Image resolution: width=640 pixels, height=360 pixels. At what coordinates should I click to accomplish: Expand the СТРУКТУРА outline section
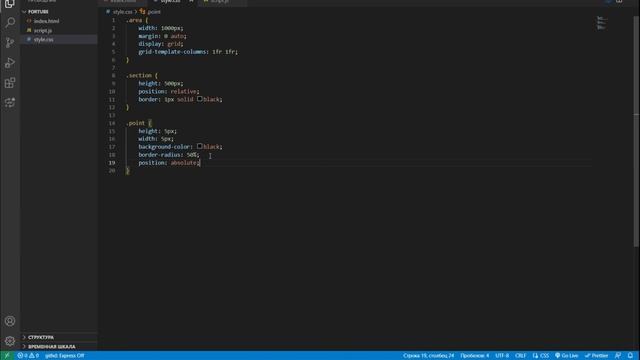pyautogui.click(x=41, y=337)
